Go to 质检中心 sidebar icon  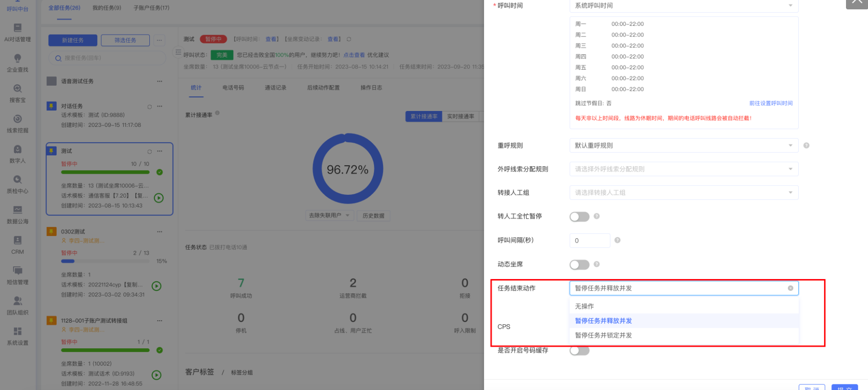point(17,184)
